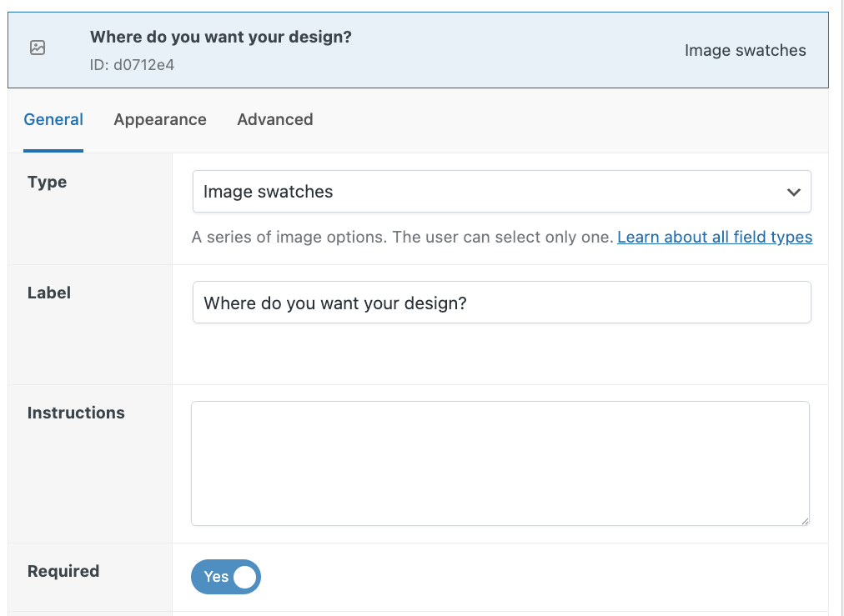This screenshot has height=616, width=844.
Task: Click the image swatch icon in the field header
Action: [37, 48]
